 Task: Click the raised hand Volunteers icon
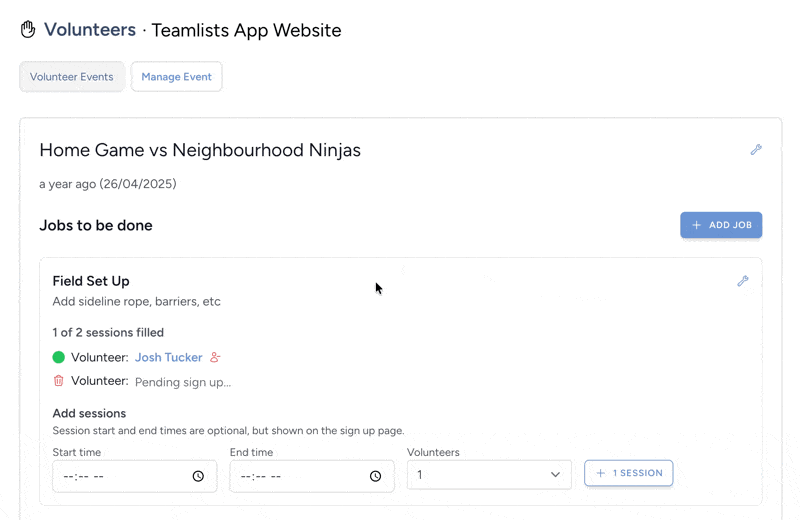(x=28, y=30)
